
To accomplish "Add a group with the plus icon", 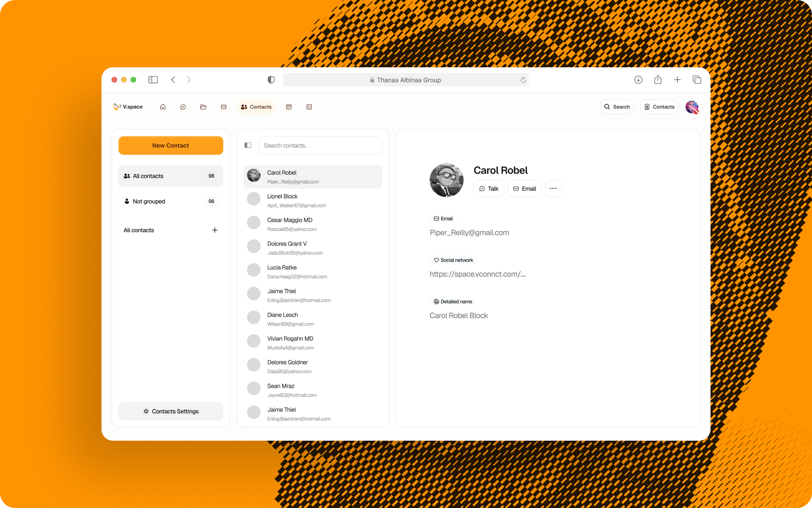I will [x=215, y=230].
